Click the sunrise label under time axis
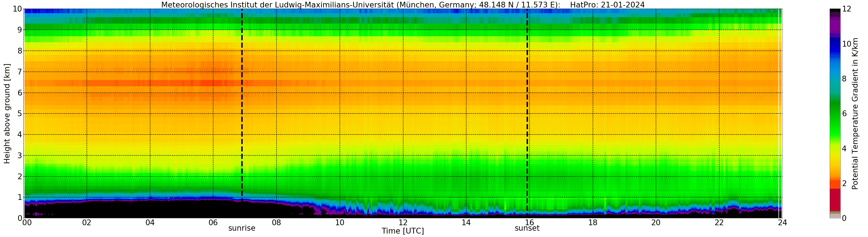Screen dimensions: 868x237 (242, 228)
